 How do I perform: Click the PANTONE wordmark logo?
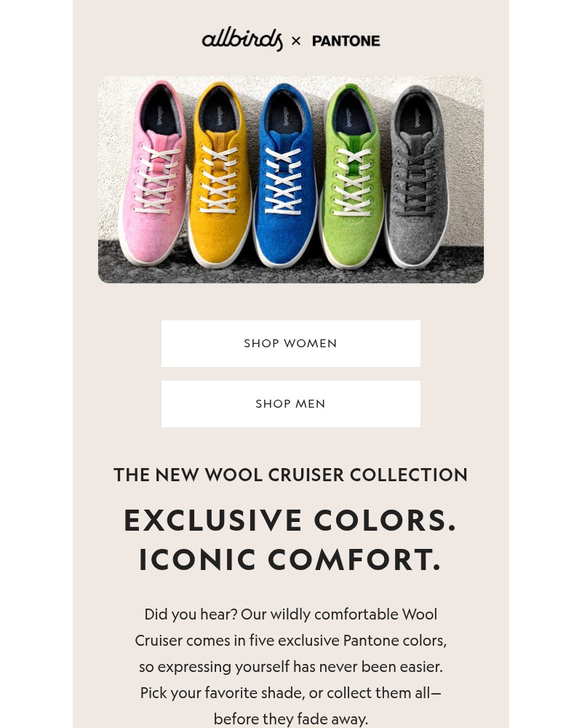point(346,41)
